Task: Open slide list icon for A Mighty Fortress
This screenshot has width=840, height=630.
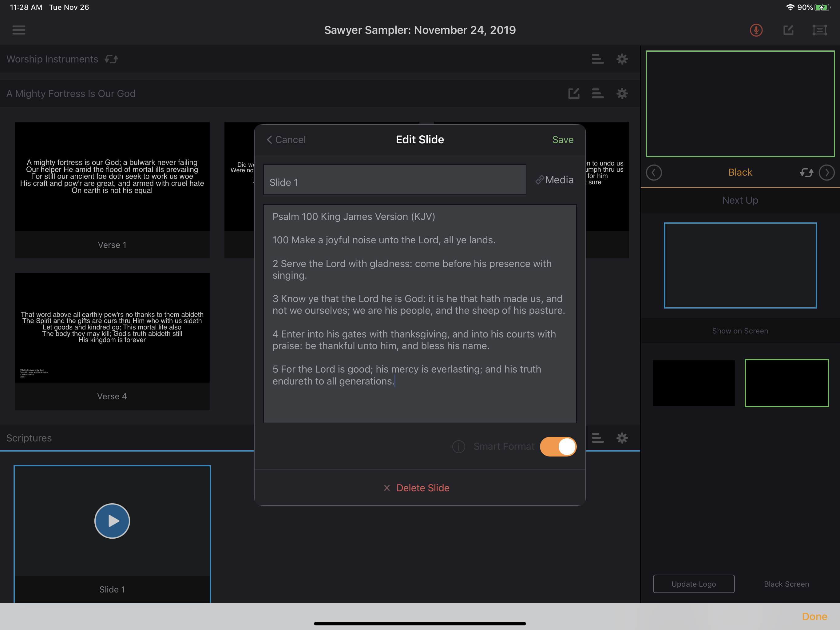Action: (597, 94)
